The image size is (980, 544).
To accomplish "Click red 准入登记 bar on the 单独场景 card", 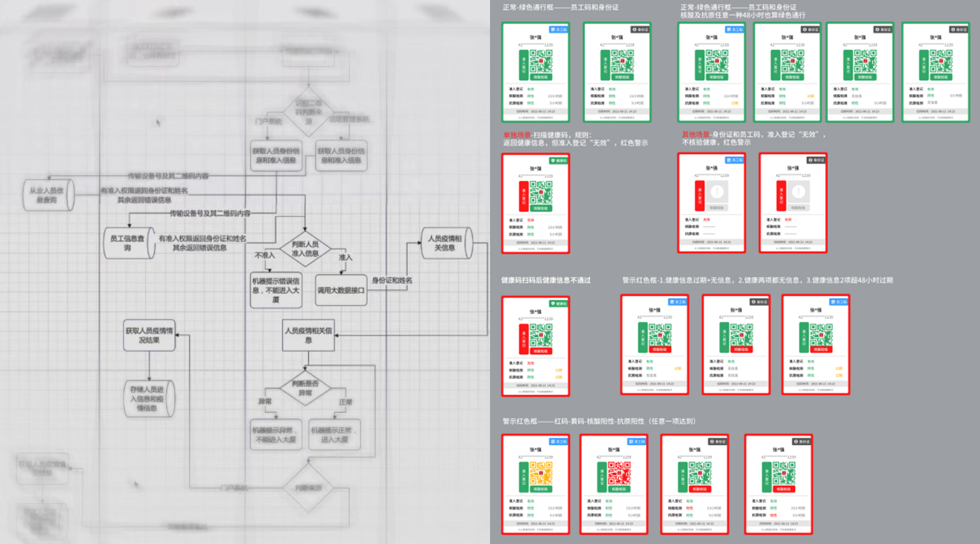I will tap(523, 196).
